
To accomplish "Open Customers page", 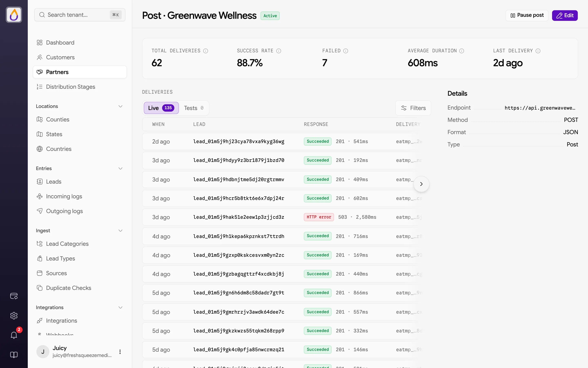I will pyautogui.click(x=80, y=57).
